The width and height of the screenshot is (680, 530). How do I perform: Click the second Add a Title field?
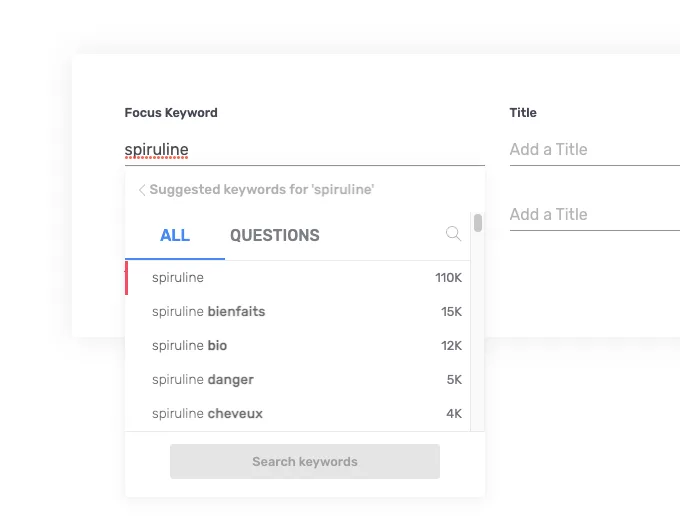(x=595, y=215)
